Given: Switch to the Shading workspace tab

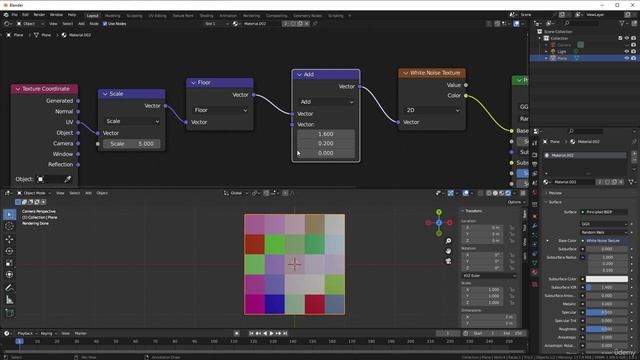Looking at the screenshot, I should point(207,16).
